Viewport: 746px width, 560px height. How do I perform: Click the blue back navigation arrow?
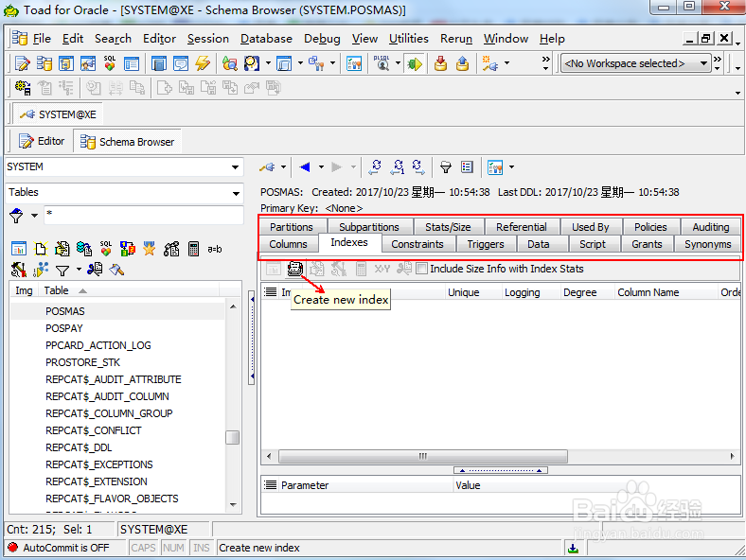tap(305, 166)
